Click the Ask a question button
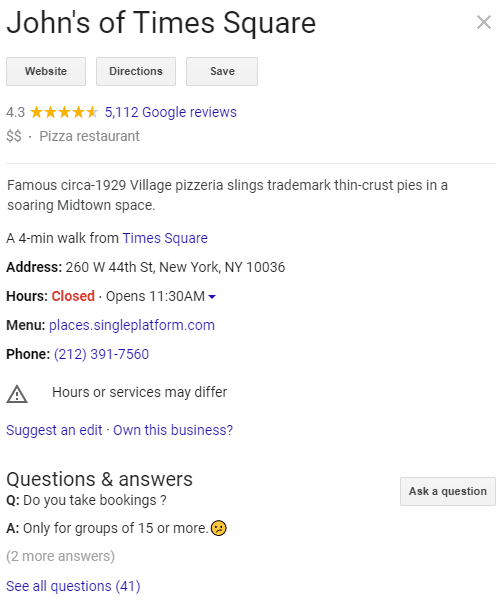 (x=448, y=491)
